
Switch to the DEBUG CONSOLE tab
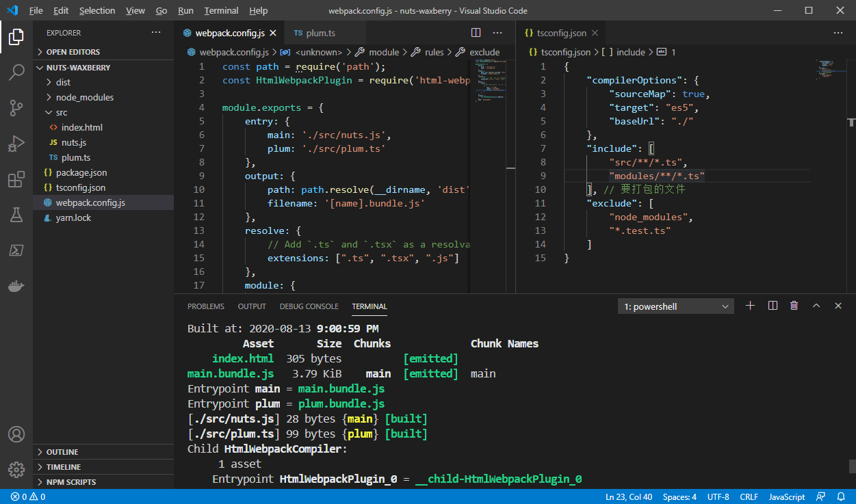point(309,306)
